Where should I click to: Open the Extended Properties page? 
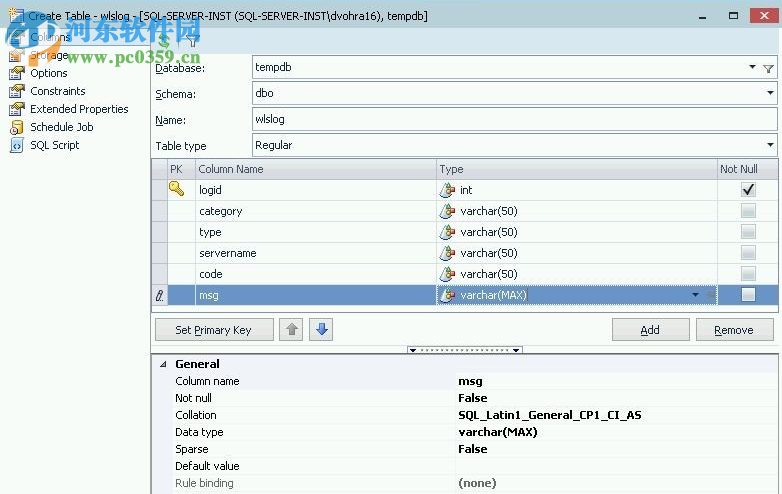tap(79, 109)
